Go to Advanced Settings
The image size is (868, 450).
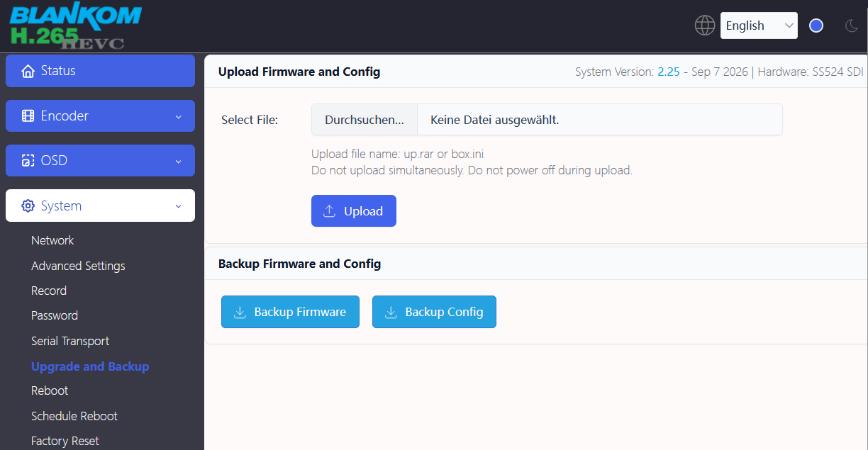click(x=78, y=266)
